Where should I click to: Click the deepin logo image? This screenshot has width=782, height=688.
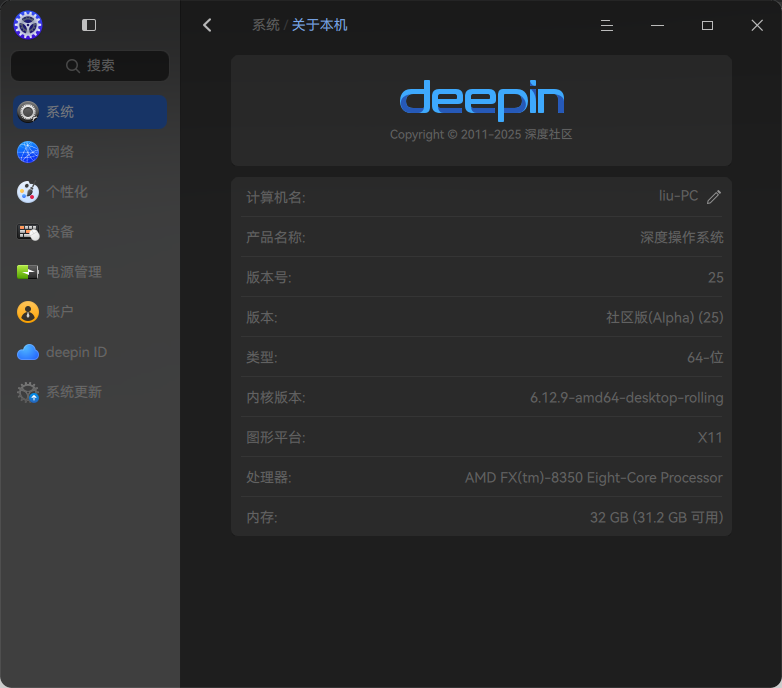click(x=482, y=100)
